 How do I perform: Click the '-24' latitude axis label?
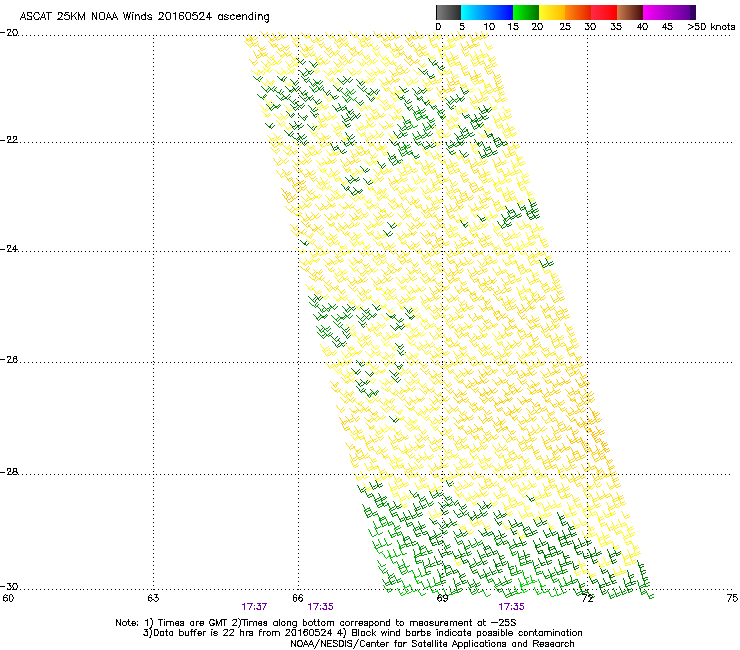(9, 248)
